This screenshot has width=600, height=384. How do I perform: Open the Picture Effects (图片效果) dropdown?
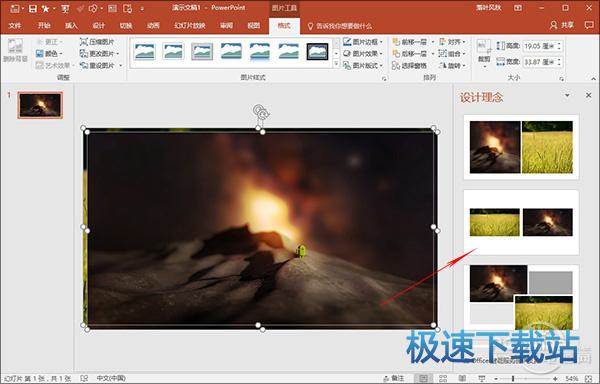[x=363, y=54]
